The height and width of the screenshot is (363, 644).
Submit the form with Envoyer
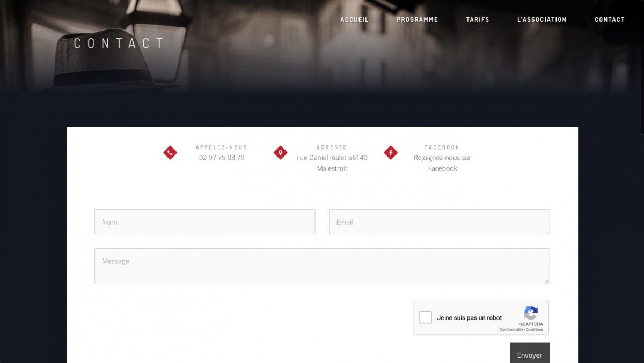530,353
